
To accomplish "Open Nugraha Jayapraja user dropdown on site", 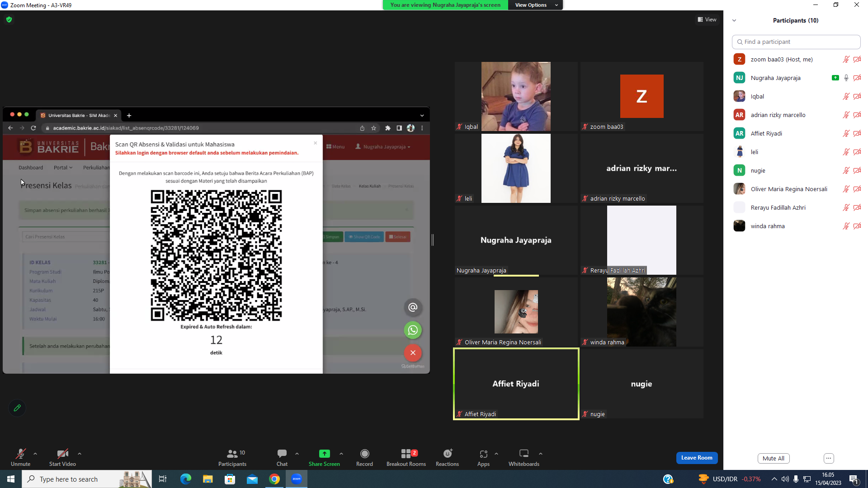I will (383, 147).
